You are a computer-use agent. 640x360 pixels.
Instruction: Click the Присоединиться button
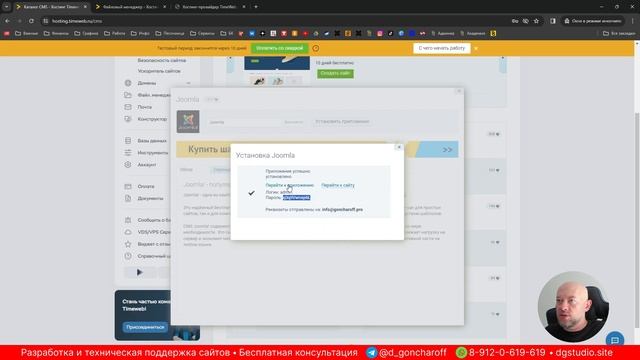(145, 327)
